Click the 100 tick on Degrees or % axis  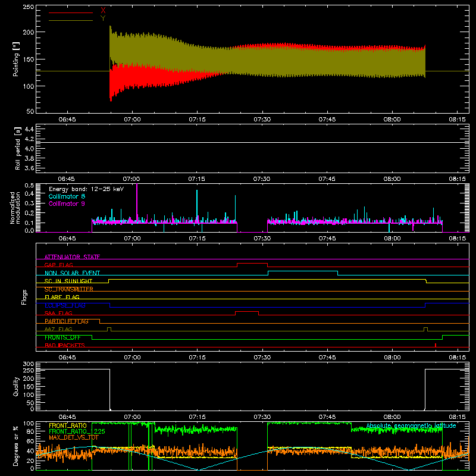coord(29,424)
